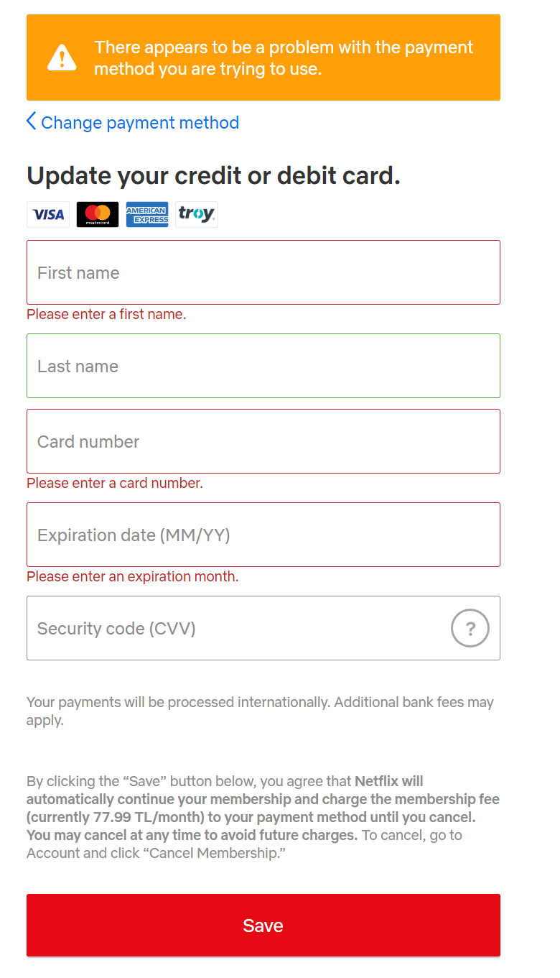Image resolution: width=560 pixels, height=978 pixels.
Task: Click the red Save button
Action: tap(263, 926)
